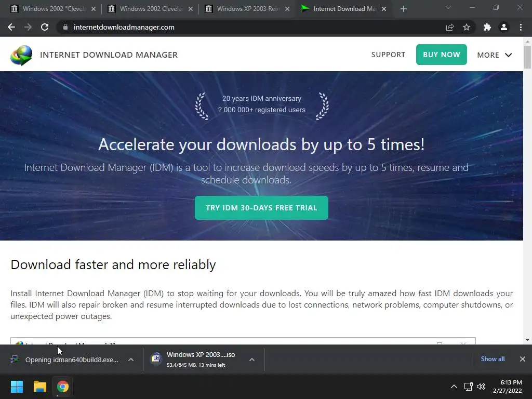Close the Internet Download Manager tab
Viewport: 532px width, 399px height.
[384, 9]
